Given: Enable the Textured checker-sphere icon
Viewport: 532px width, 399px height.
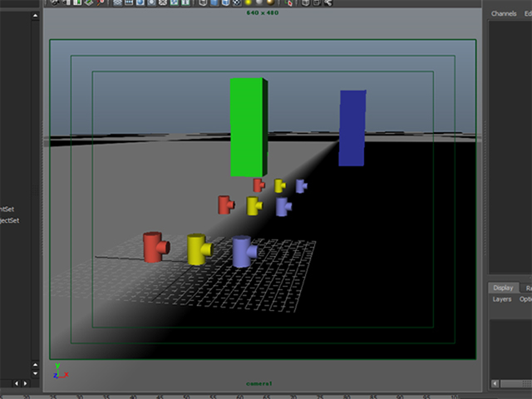Looking at the screenshot, I should (x=237, y=2).
